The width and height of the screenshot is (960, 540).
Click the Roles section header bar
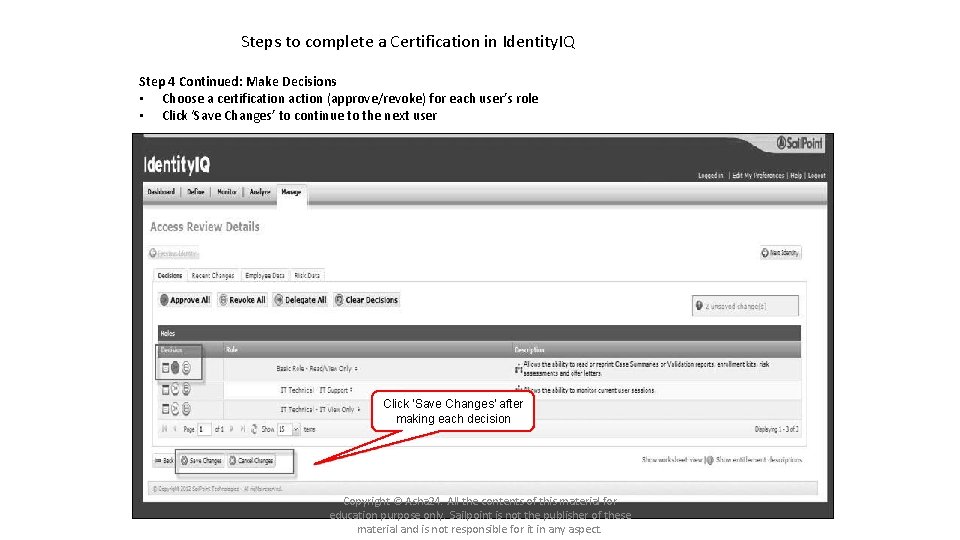click(x=479, y=333)
